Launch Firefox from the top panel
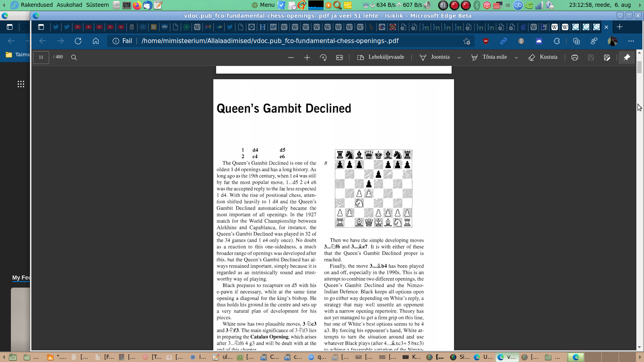The image size is (644, 362). [x=137, y=5]
